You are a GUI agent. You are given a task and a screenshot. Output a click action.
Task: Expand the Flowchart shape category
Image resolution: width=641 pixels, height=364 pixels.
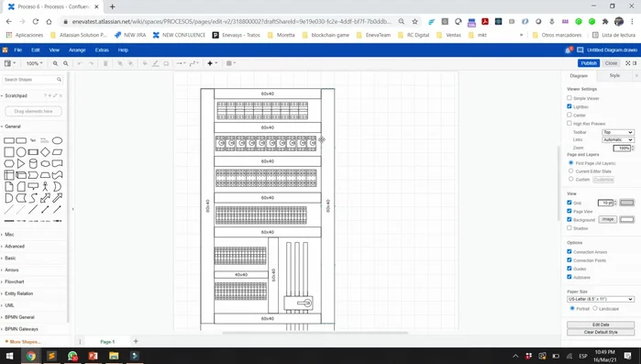pyautogui.click(x=15, y=281)
